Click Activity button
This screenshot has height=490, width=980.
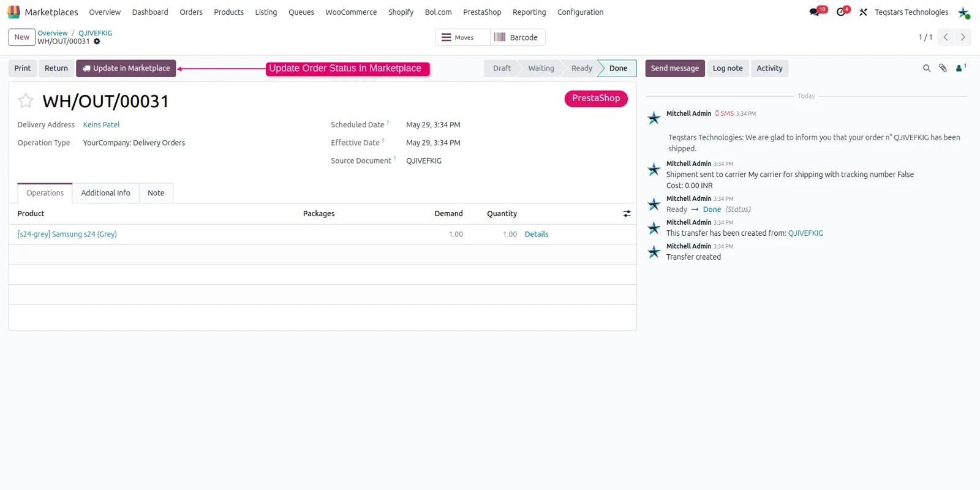click(x=769, y=69)
